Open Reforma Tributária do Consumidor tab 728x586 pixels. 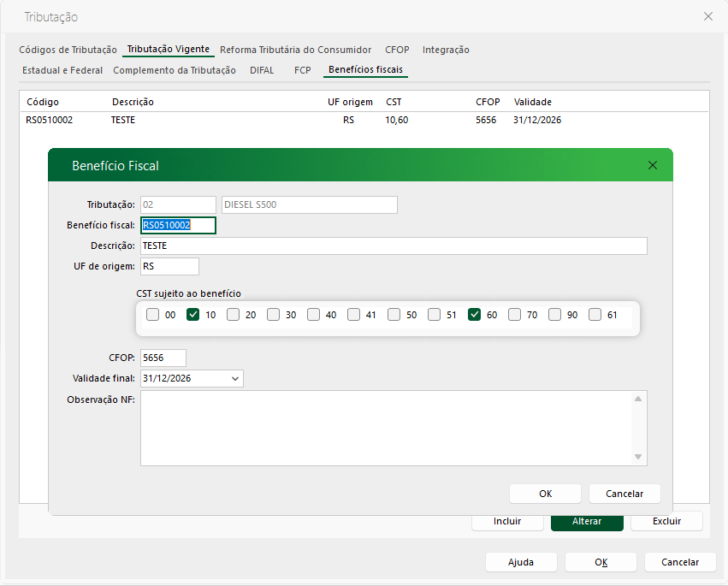coord(295,50)
